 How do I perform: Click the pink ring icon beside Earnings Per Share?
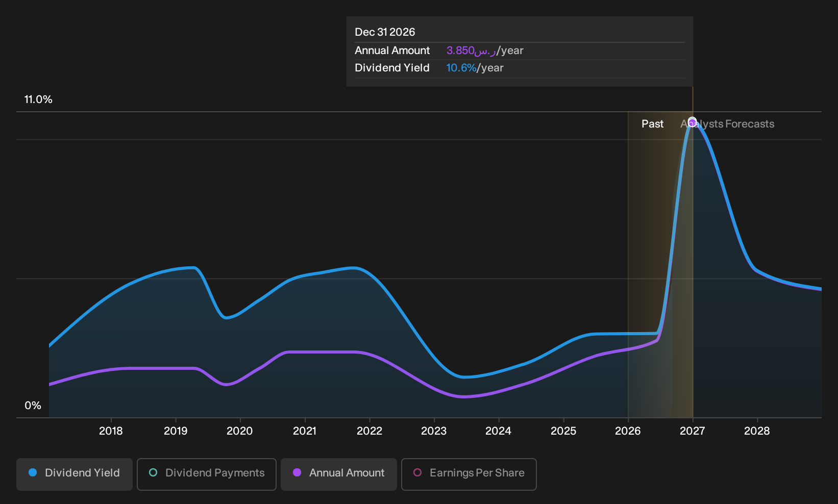pos(417,472)
